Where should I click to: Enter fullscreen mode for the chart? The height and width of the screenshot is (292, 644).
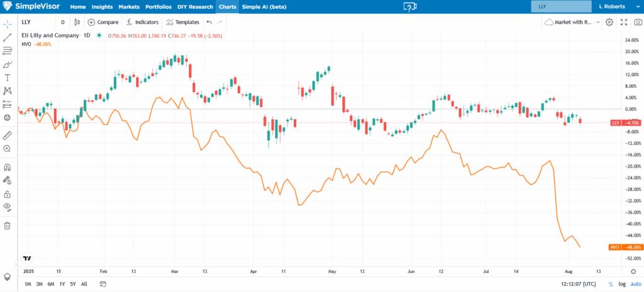pos(623,22)
